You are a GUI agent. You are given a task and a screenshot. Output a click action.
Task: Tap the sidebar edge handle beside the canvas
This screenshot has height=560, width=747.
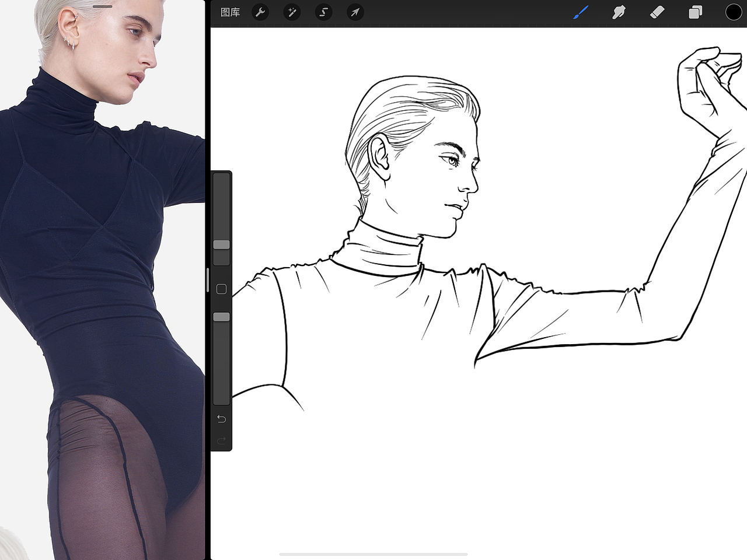coord(207,280)
